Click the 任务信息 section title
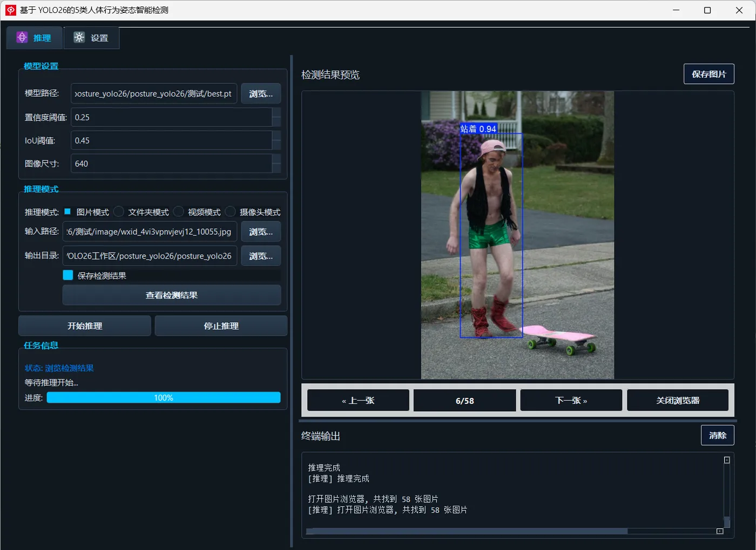The height and width of the screenshot is (550, 756). [x=41, y=345]
